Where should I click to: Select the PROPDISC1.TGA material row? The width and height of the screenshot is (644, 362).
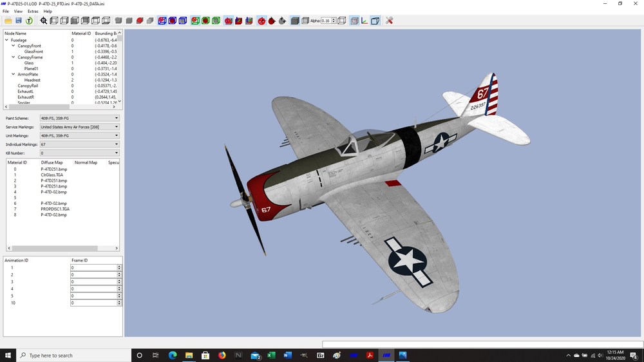click(x=55, y=209)
